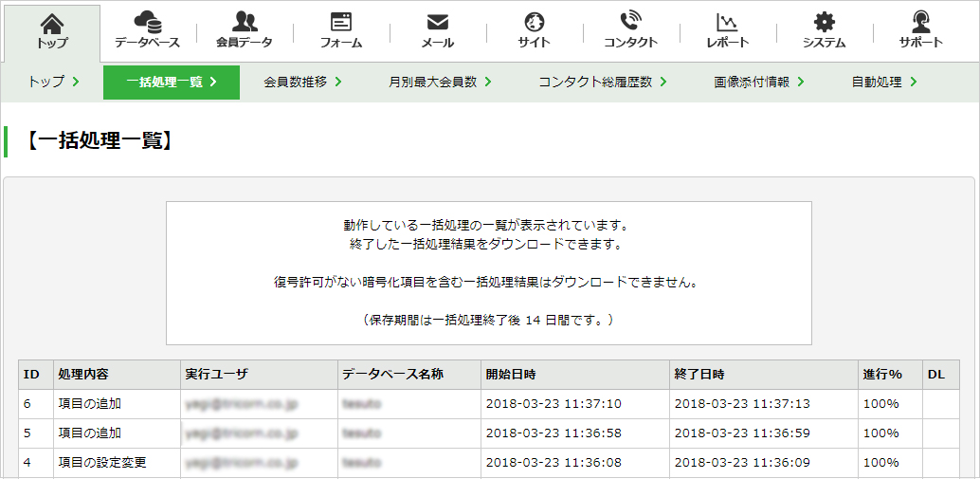Open the サイト globe icon
The height and width of the screenshot is (479, 980).
pos(534,23)
